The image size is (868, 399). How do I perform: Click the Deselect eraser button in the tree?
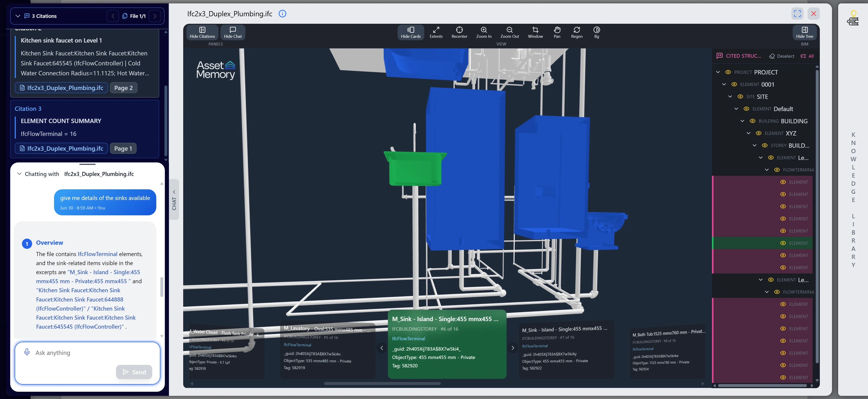pos(782,56)
